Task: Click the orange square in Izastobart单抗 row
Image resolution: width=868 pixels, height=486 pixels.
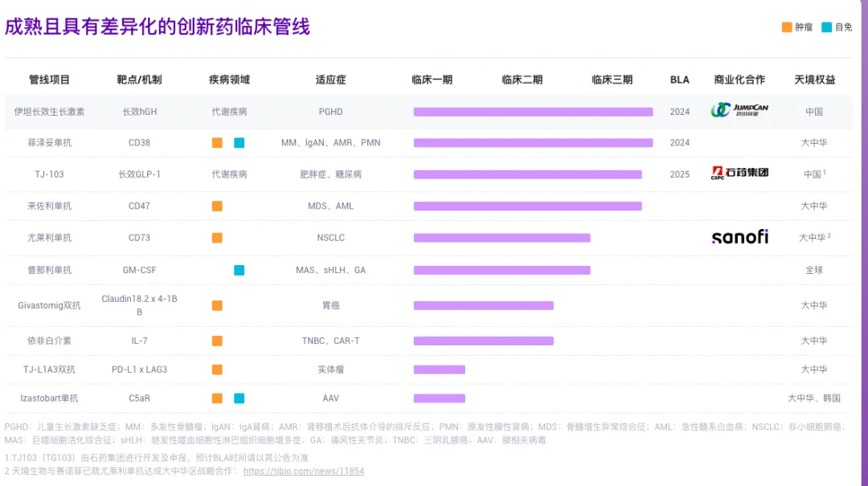Action: 217,398
